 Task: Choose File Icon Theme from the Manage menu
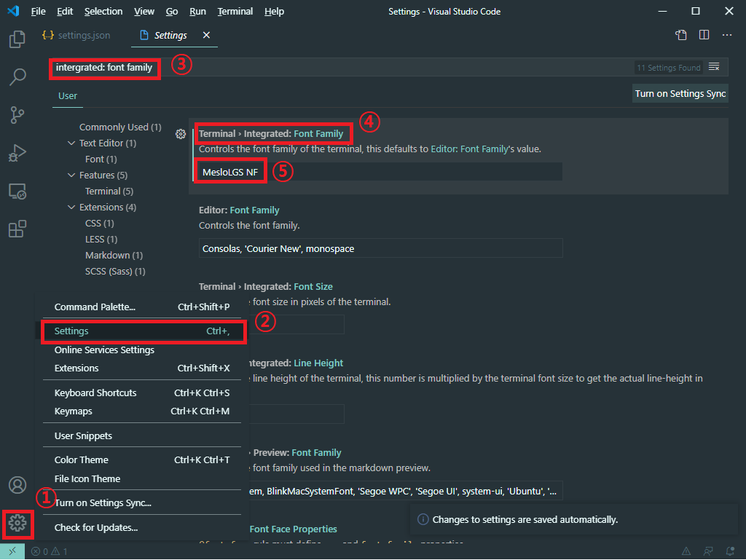point(142,478)
